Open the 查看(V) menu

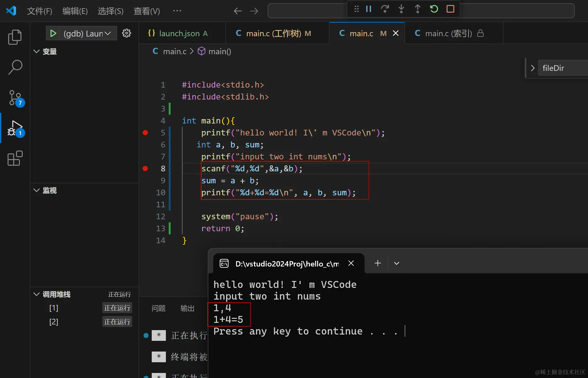point(147,11)
